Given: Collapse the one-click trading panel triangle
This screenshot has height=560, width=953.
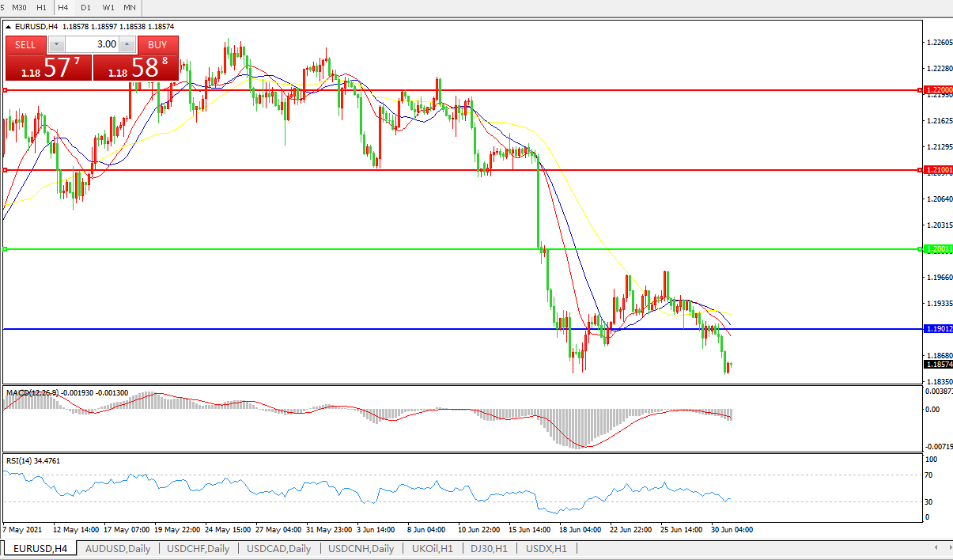Looking at the screenshot, I should pos(9,27).
